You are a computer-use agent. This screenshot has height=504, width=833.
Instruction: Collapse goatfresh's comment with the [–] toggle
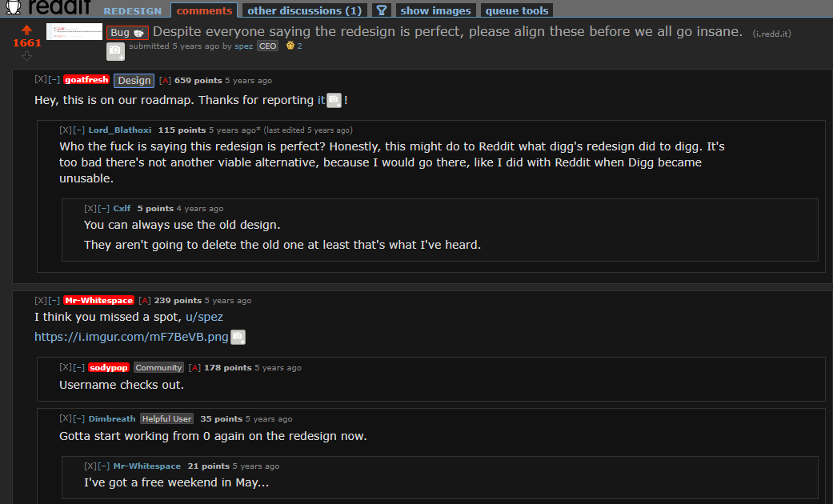point(54,79)
